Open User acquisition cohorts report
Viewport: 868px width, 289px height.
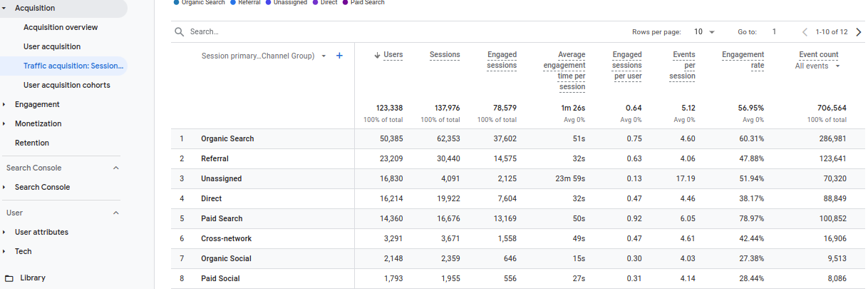point(66,85)
